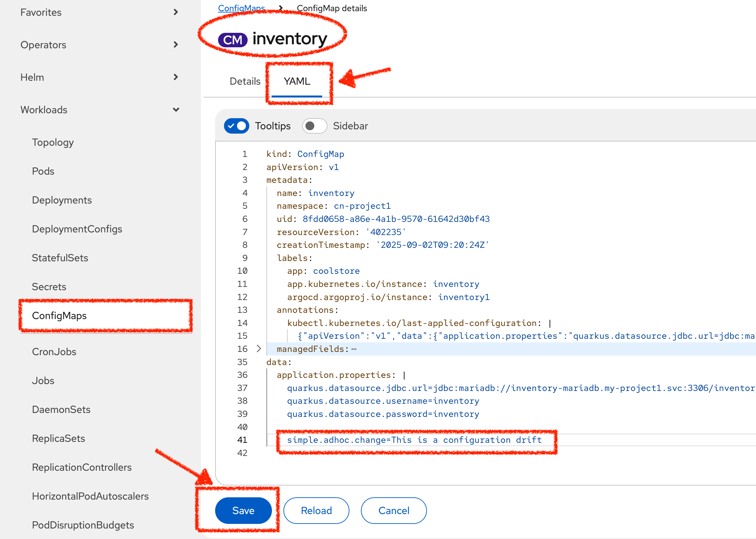This screenshot has width=756, height=539.
Task: Select the YAML tab
Action: 297,81
